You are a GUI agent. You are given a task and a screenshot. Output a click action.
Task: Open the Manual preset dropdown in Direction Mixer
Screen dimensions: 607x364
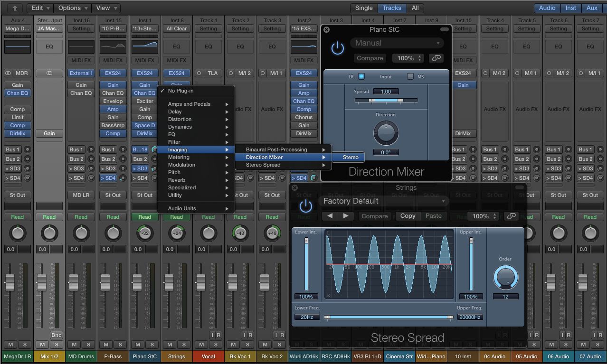coord(396,43)
